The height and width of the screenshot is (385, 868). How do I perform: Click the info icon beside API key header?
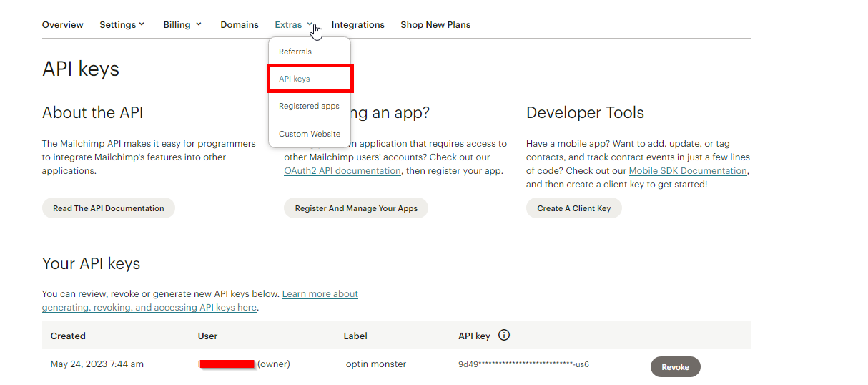pos(504,335)
